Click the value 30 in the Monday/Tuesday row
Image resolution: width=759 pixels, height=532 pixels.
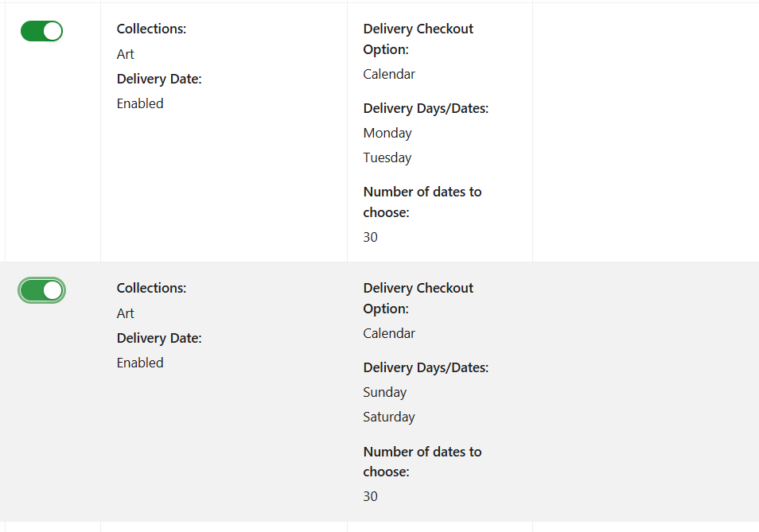click(x=370, y=237)
